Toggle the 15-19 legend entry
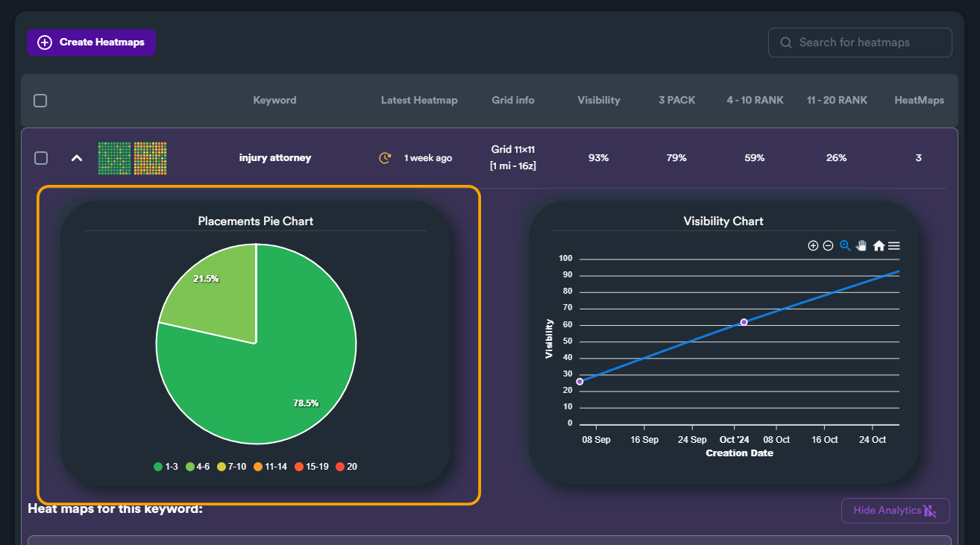The image size is (980, 545). 311,467
